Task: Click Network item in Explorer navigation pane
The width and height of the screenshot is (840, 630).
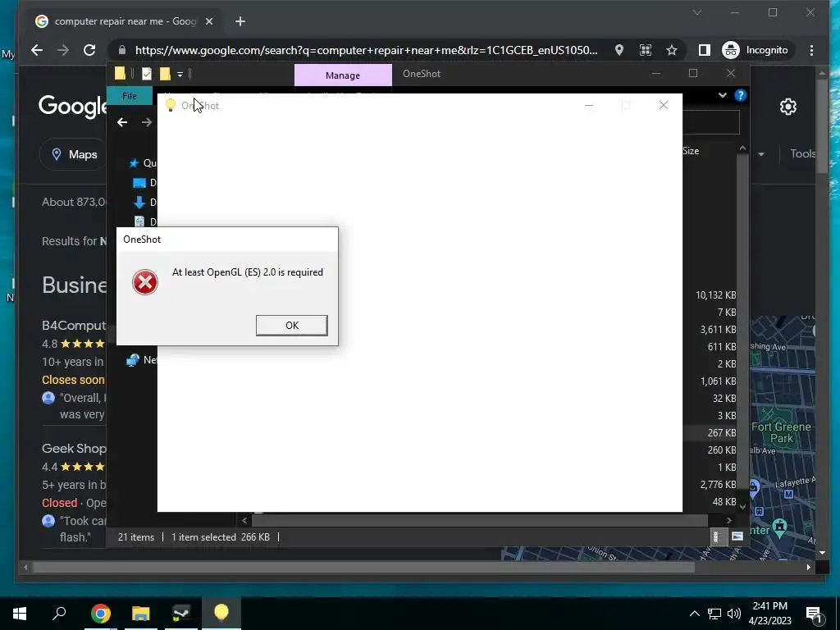Action: click(141, 360)
